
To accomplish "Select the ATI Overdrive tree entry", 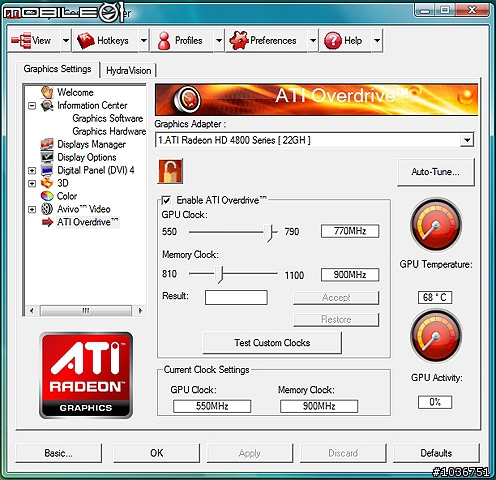I will click(88, 222).
